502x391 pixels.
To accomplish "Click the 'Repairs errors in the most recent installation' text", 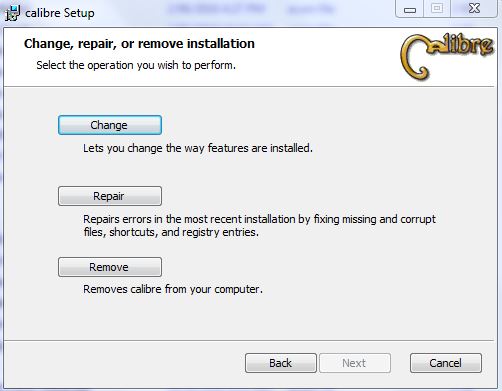I will (x=259, y=219).
